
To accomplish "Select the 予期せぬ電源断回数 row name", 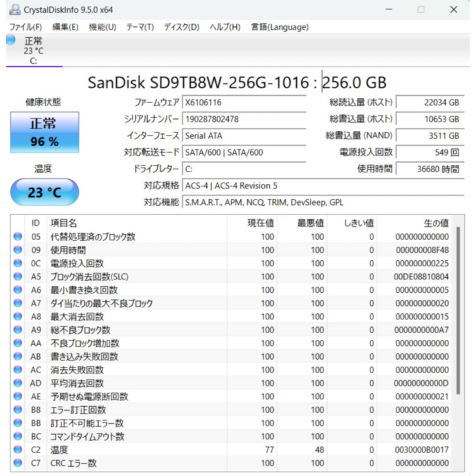I will click(89, 397).
